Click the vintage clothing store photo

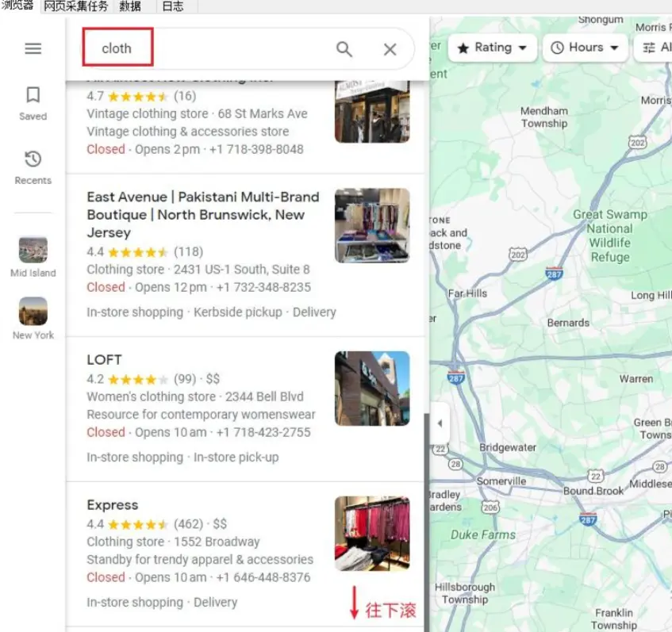pyautogui.click(x=372, y=111)
